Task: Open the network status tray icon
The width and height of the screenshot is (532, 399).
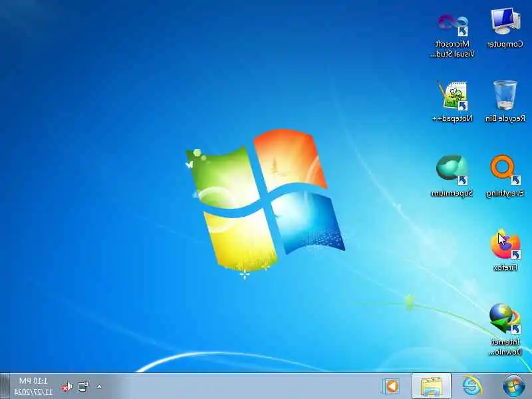Action: click(83, 386)
